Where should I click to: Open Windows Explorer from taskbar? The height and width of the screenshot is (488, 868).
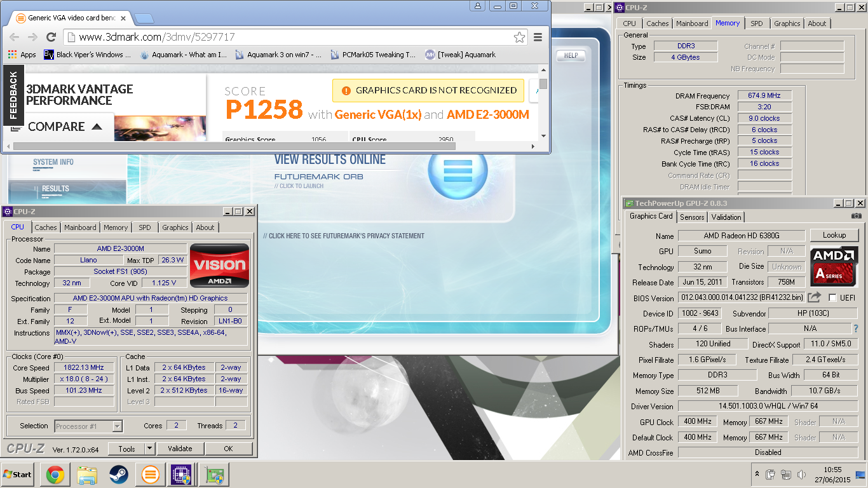(x=86, y=475)
